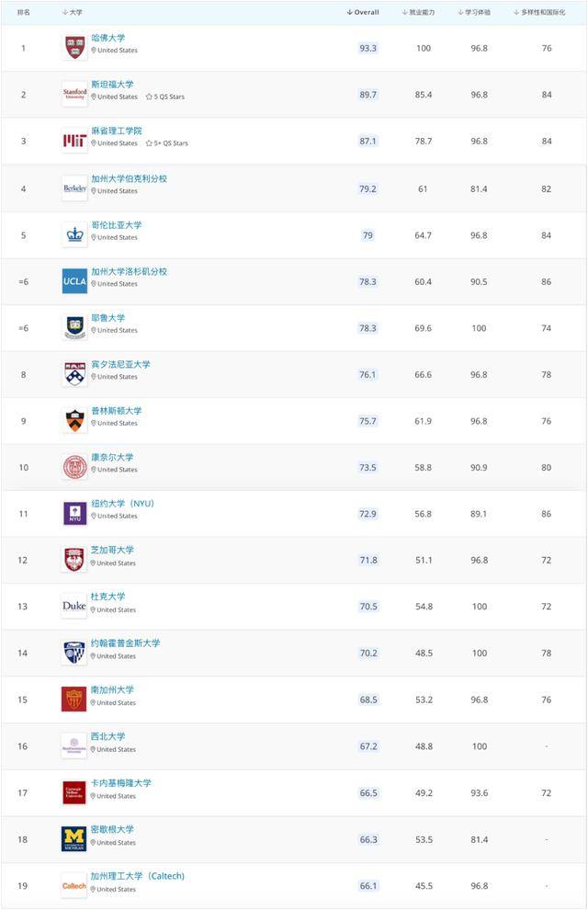The width and height of the screenshot is (588, 910).
Task: Open 哈佛大学 university link
Action: pos(107,38)
